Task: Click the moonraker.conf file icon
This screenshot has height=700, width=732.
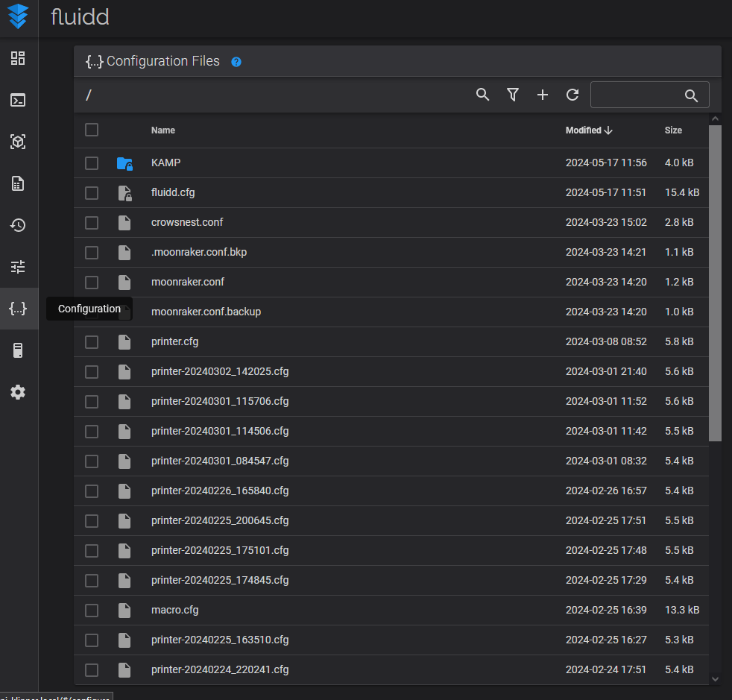Action: click(124, 282)
